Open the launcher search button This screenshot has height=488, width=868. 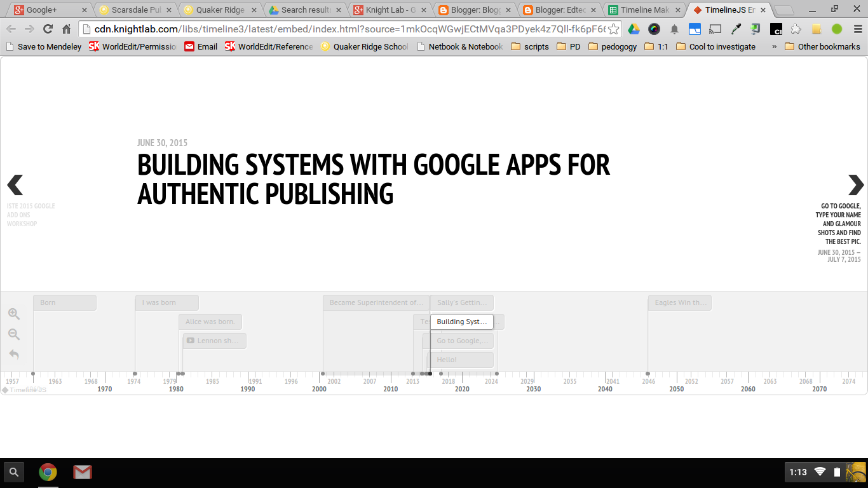[x=14, y=472]
